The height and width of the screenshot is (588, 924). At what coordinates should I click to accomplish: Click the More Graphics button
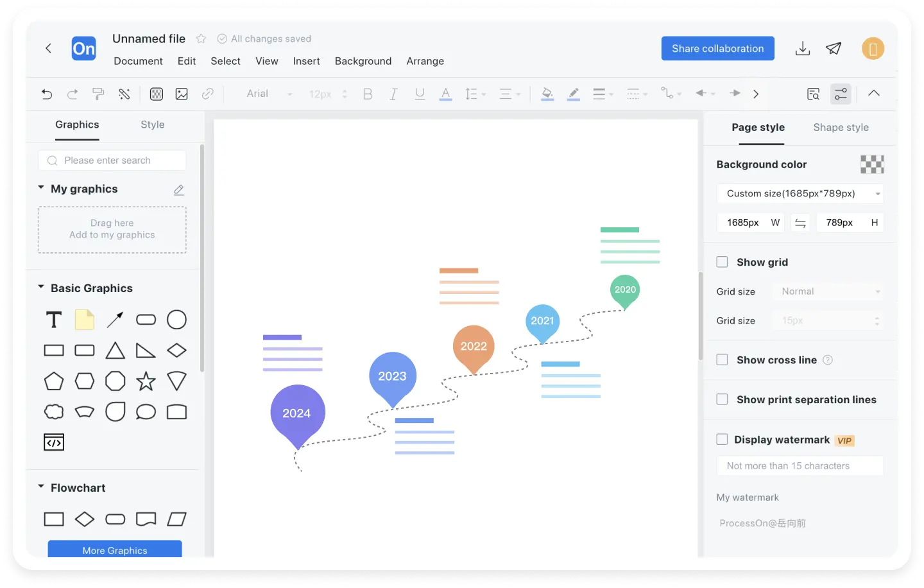pos(115,549)
